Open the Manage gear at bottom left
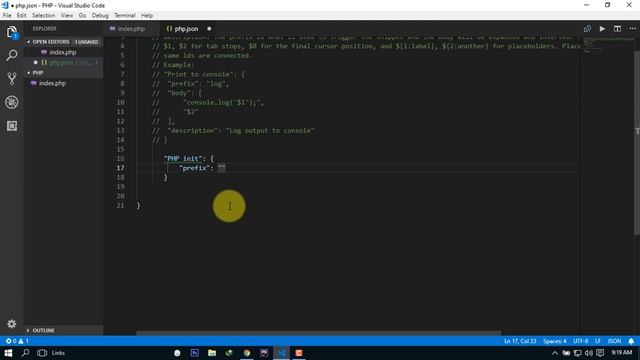The image size is (640, 360). [x=11, y=324]
